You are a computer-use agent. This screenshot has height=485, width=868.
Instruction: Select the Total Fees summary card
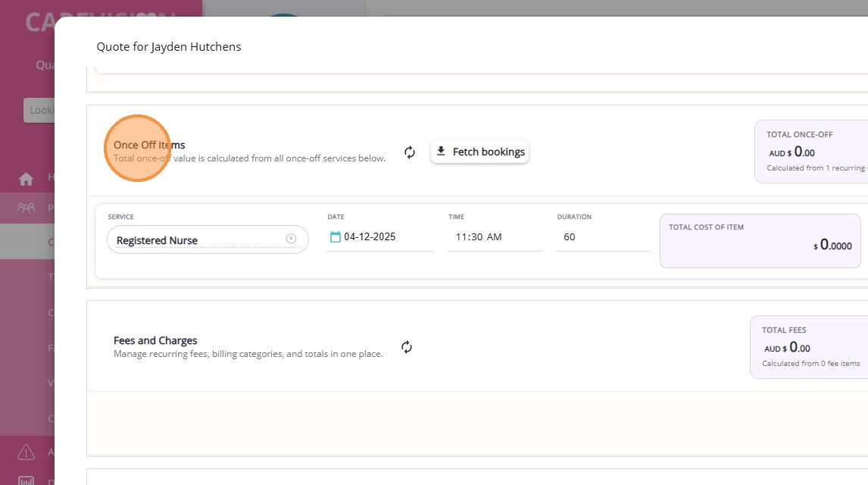(808, 346)
